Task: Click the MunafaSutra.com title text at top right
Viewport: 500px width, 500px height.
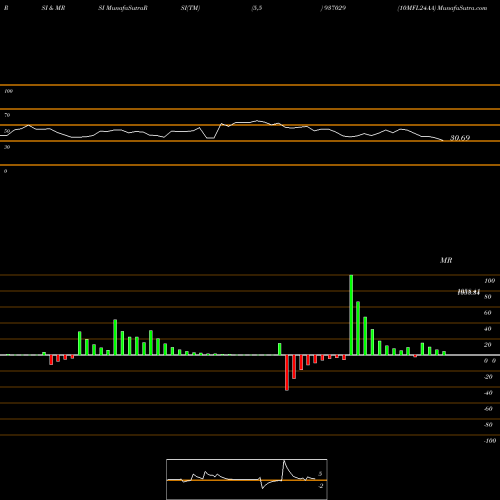Action: coord(462,8)
